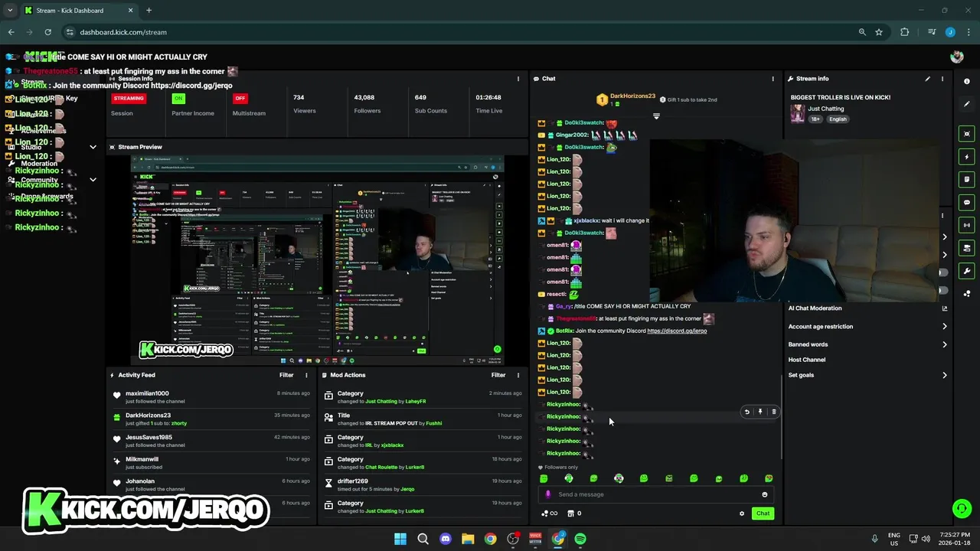Open the shop icon showing 0 below chat
Viewport: 980px width, 551px height.
[x=574, y=514]
